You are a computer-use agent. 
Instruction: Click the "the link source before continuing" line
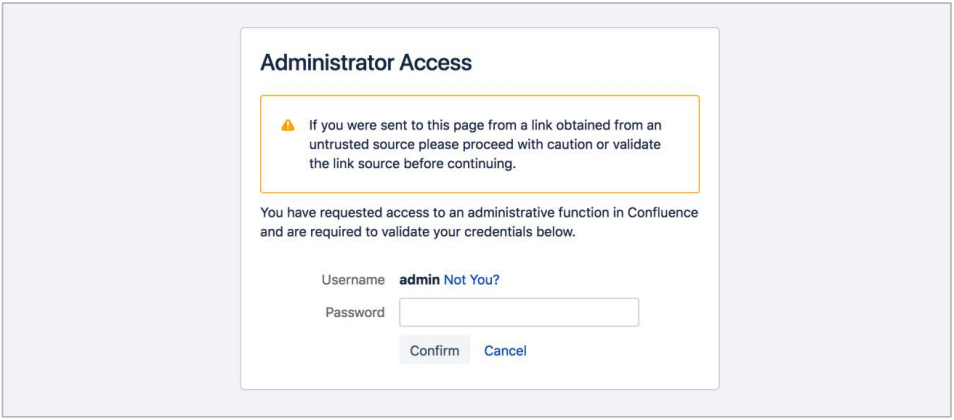coord(411,164)
